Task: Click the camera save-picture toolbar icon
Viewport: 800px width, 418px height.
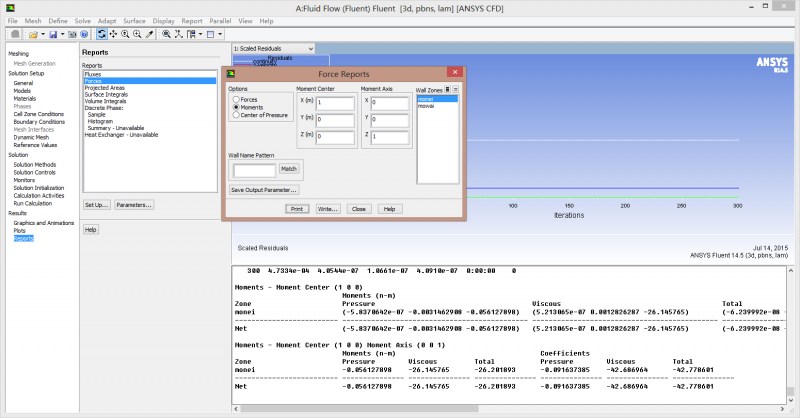Action: click(x=72, y=34)
